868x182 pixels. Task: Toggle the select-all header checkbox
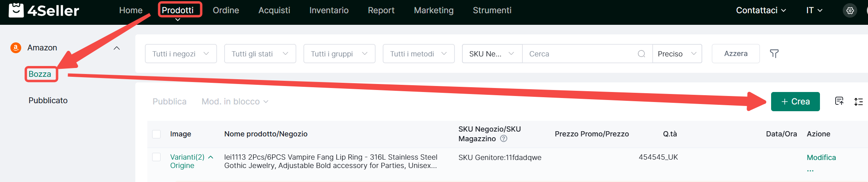(157, 134)
